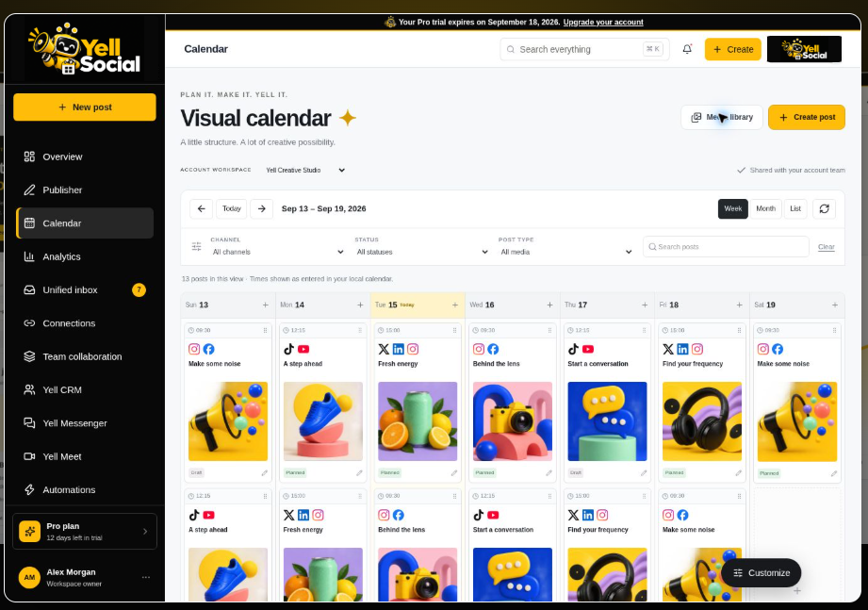Open Team collaboration in the sidebar
868x610 pixels.
coord(85,356)
